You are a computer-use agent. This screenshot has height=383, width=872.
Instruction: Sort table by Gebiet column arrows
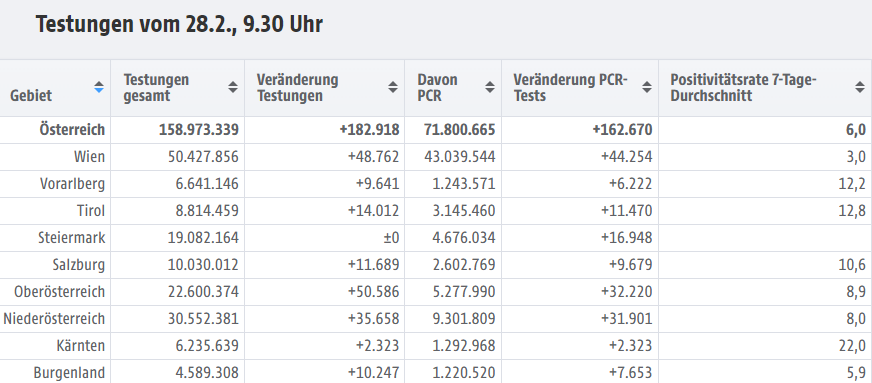[x=99, y=87]
